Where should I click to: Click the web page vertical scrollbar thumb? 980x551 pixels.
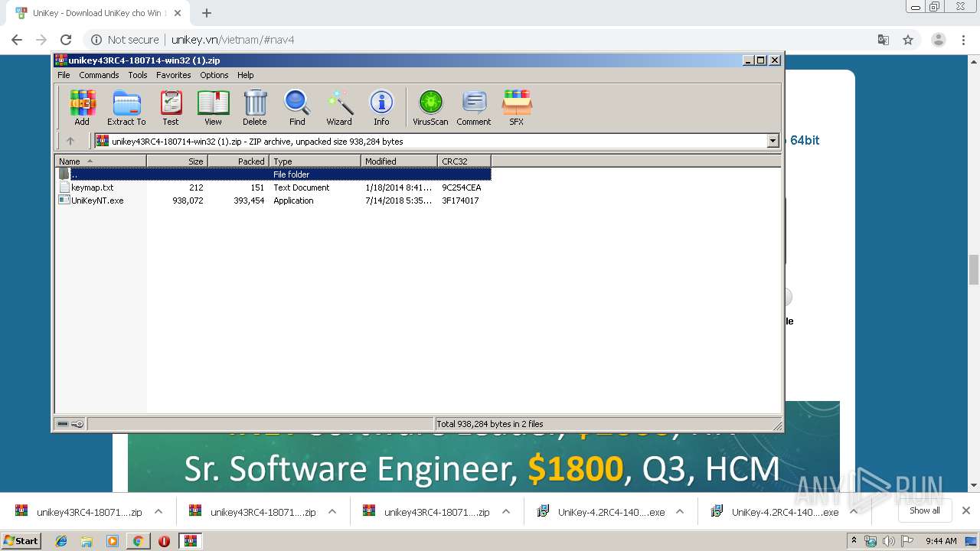(x=974, y=269)
